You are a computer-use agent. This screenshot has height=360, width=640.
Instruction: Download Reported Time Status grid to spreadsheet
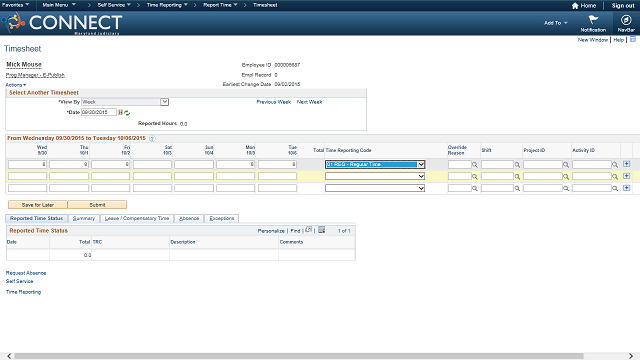click(322, 230)
